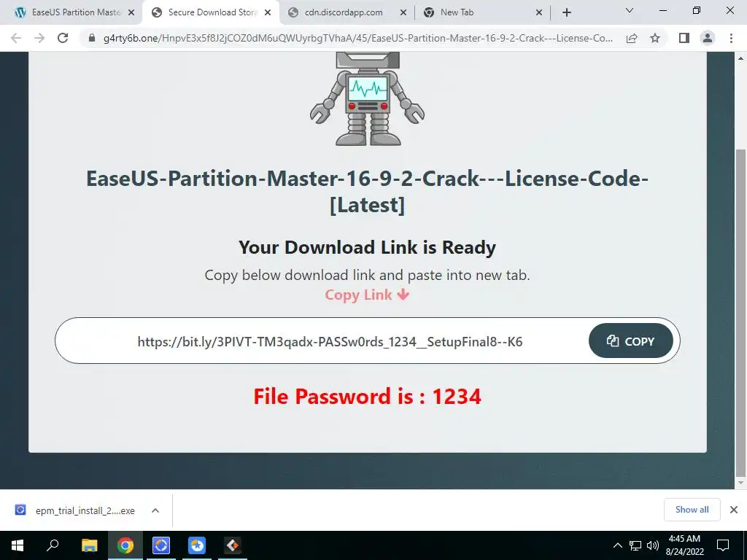Open the Windows Start menu
The height and width of the screenshot is (560, 747).
pyautogui.click(x=18, y=545)
